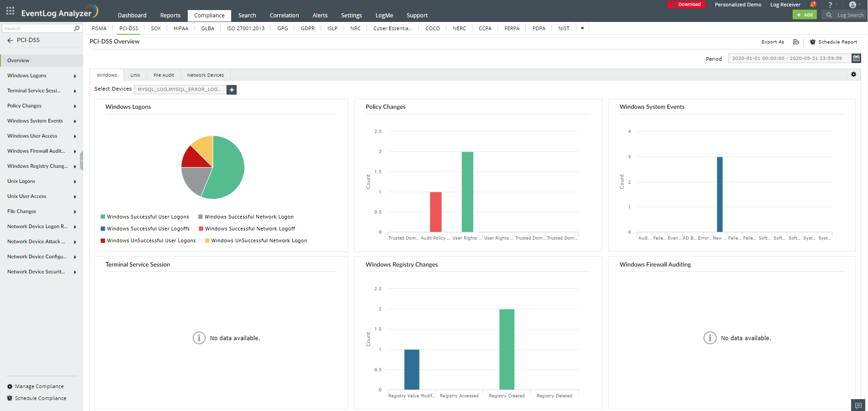Click the red Audit Policy bar in Policy Changes

(x=435, y=212)
